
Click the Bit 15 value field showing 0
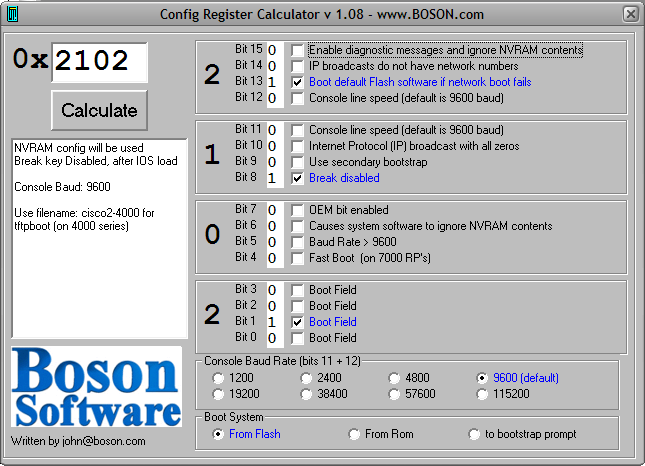coord(274,50)
